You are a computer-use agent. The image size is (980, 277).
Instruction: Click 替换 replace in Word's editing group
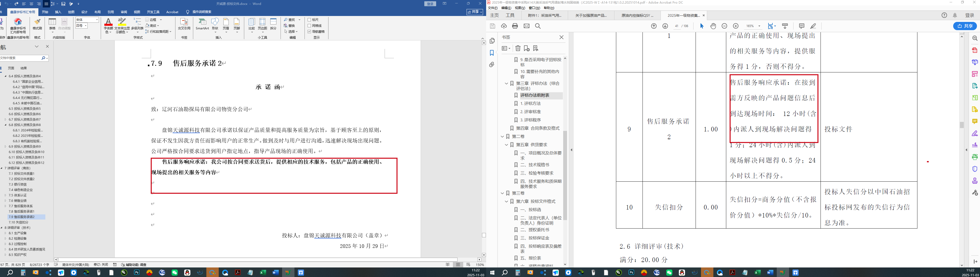pos(290,26)
